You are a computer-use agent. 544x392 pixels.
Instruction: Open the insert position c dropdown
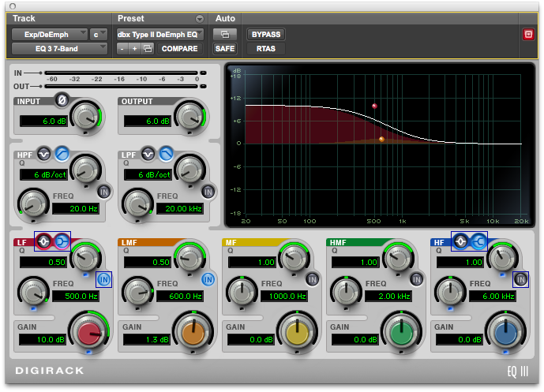[99, 35]
